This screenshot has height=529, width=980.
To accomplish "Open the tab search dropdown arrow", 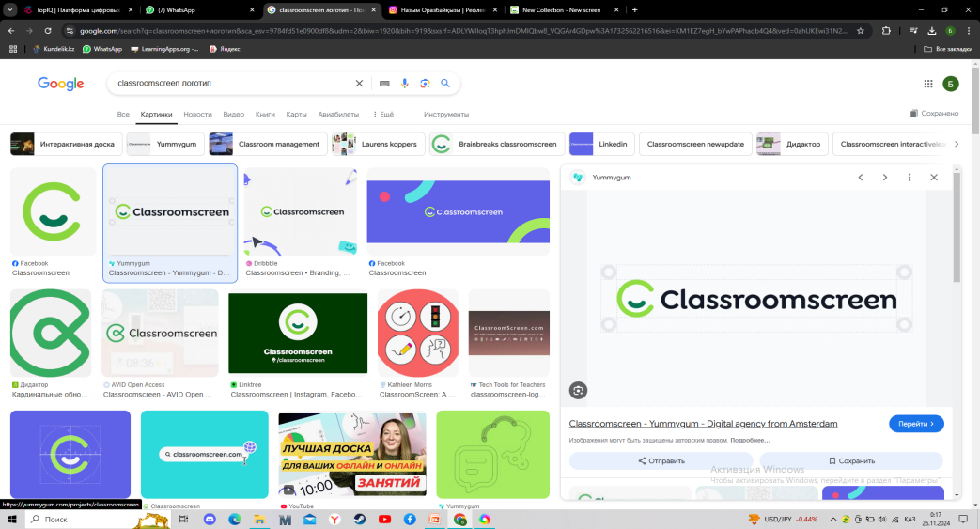I will (x=10, y=10).
